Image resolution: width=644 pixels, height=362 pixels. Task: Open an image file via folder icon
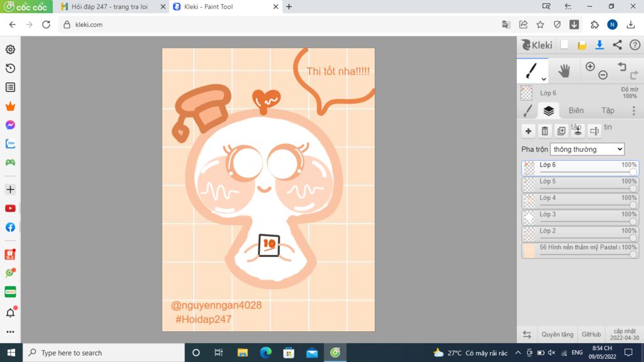582,45
